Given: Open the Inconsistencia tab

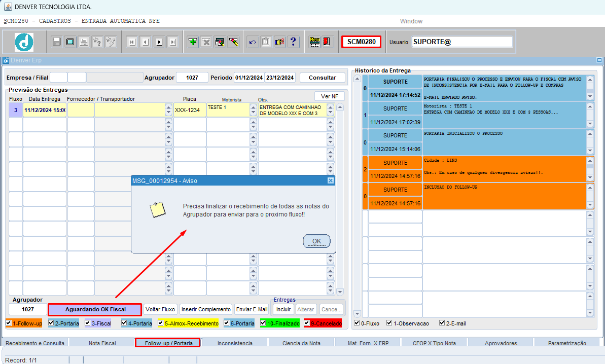Looking at the screenshot, I should coord(235,343).
